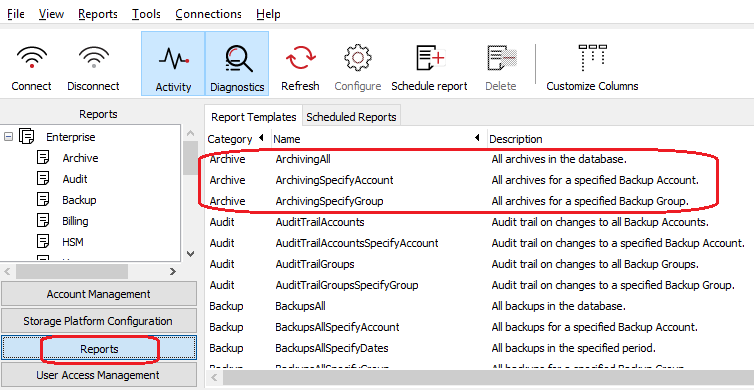Open the Connections menu
This screenshot has height=390, width=754.
click(209, 14)
